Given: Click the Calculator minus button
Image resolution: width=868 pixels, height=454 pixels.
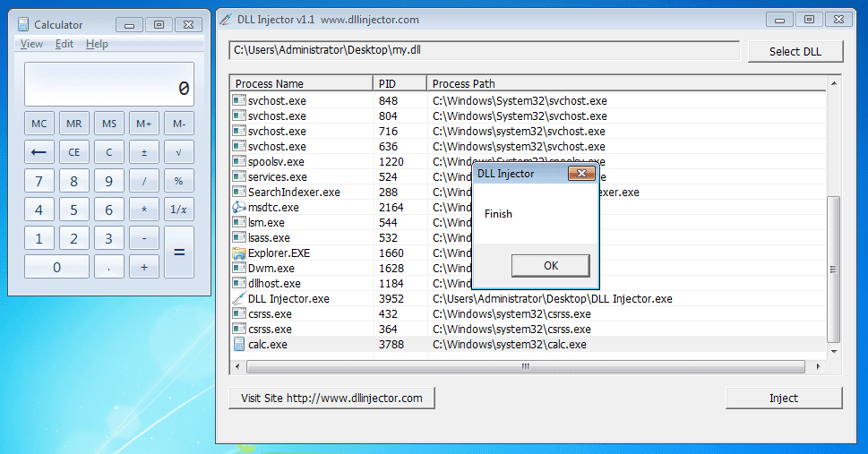Looking at the screenshot, I should coord(144,238).
